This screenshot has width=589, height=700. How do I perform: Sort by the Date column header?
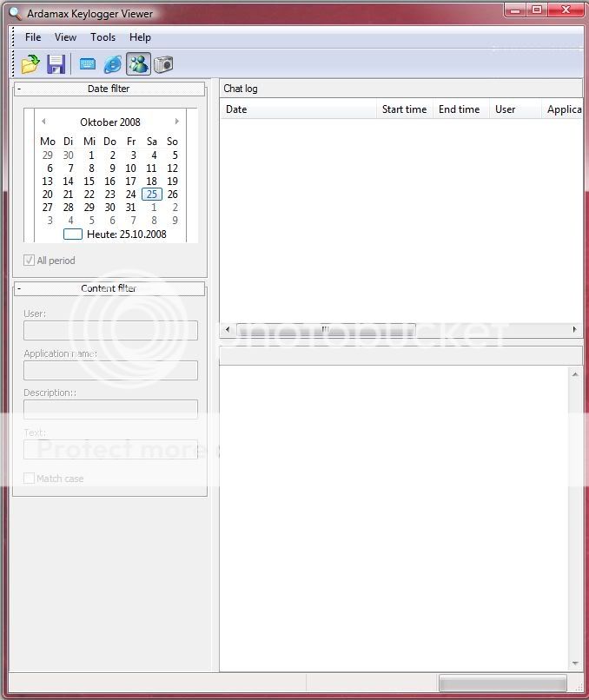tap(298, 109)
